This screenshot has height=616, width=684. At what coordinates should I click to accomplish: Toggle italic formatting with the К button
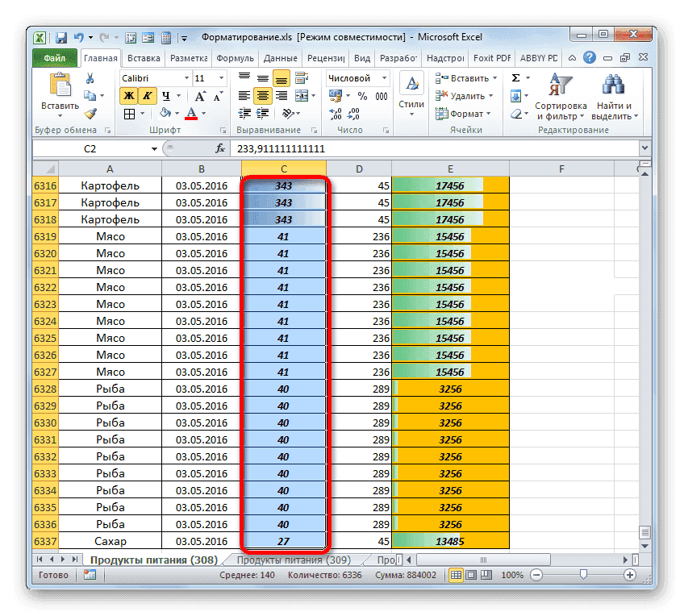149,95
